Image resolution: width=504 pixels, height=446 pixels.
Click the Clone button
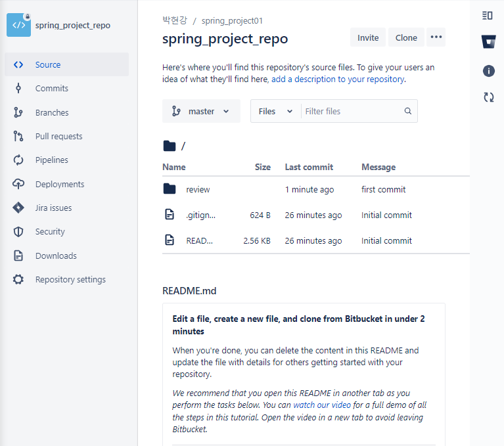click(x=406, y=37)
